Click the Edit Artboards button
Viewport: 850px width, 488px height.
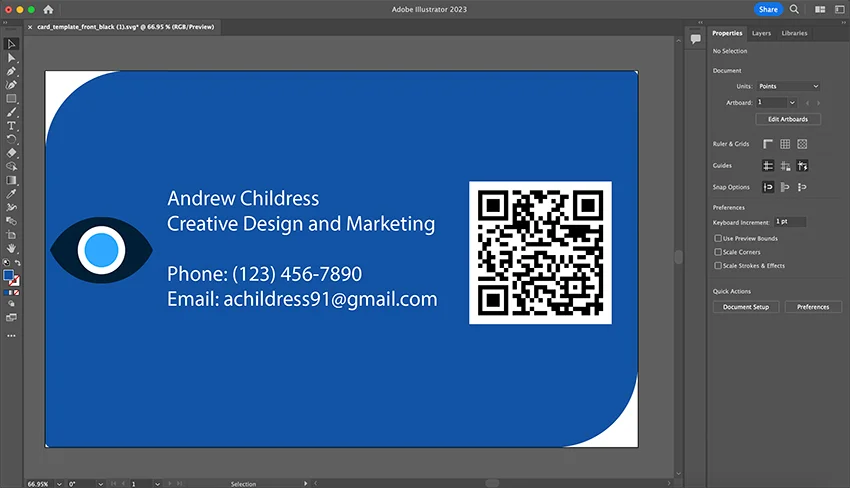pyautogui.click(x=788, y=119)
